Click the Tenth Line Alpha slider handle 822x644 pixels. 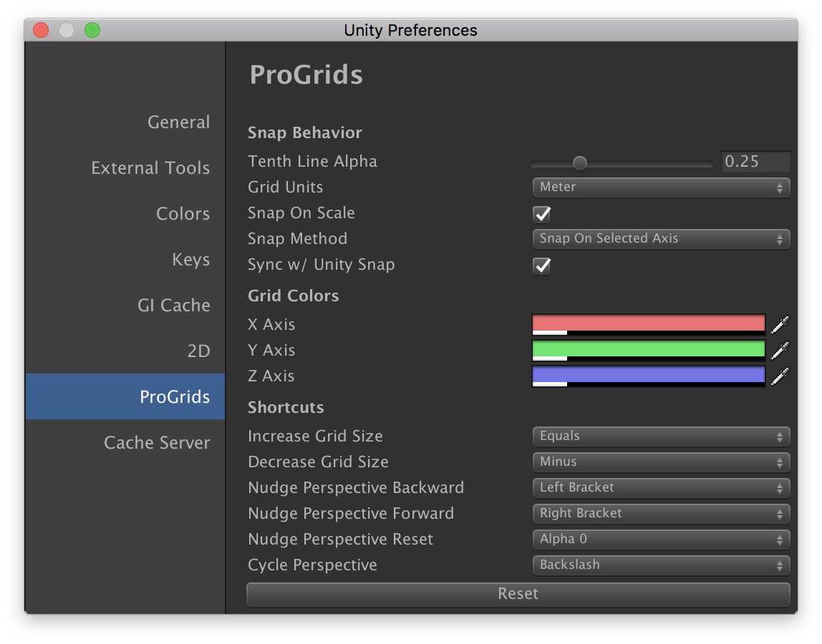coord(580,163)
